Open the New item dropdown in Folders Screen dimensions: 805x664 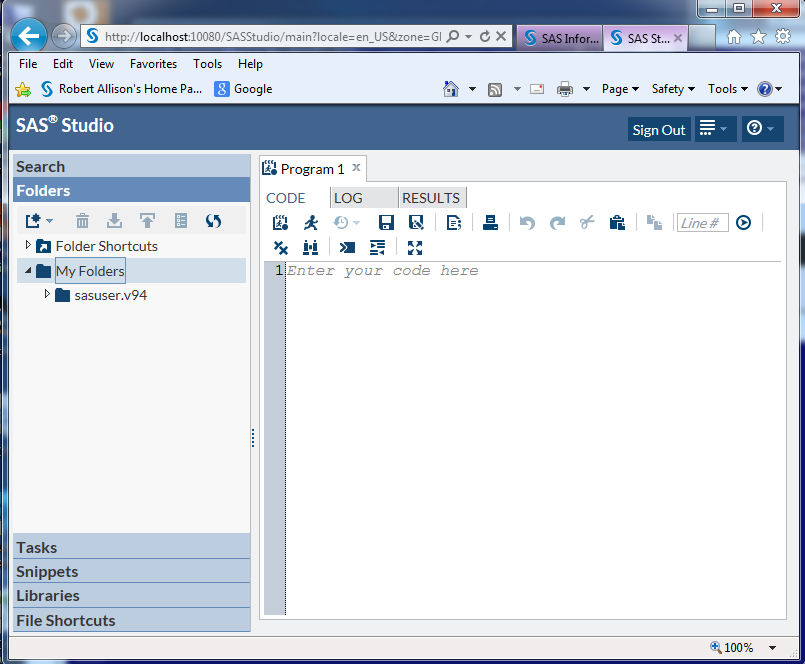coord(39,221)
